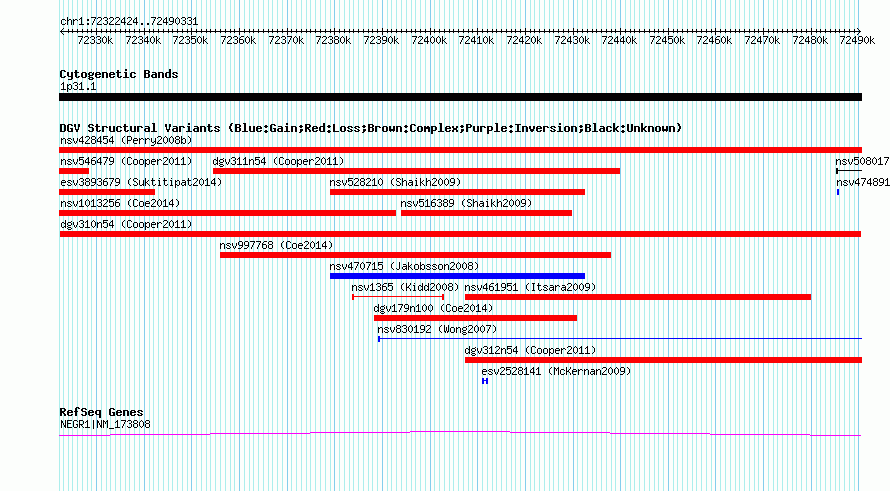The width and height of the screenshot is (890, 491).
Task: Click the DGV Structural Variants track title
Action: (370, 128)
